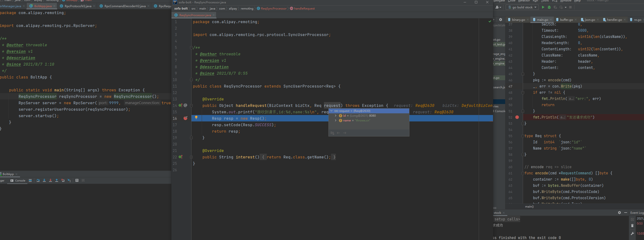Click the profiler run icon in GoLand

pyautogui.click(x=561, y=7)
